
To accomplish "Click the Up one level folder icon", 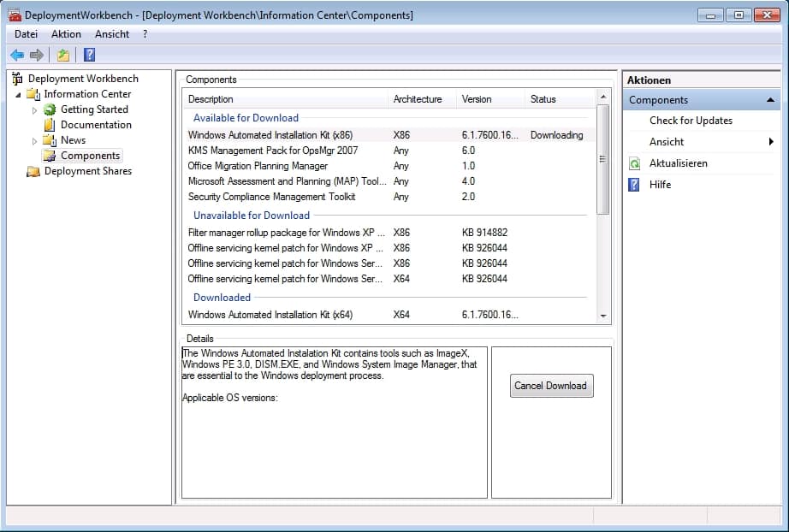I will tap(63, 55).
